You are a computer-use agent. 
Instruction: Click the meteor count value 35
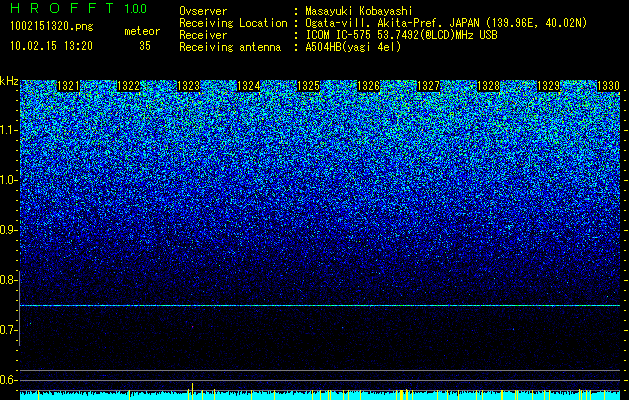pos(145,46)
